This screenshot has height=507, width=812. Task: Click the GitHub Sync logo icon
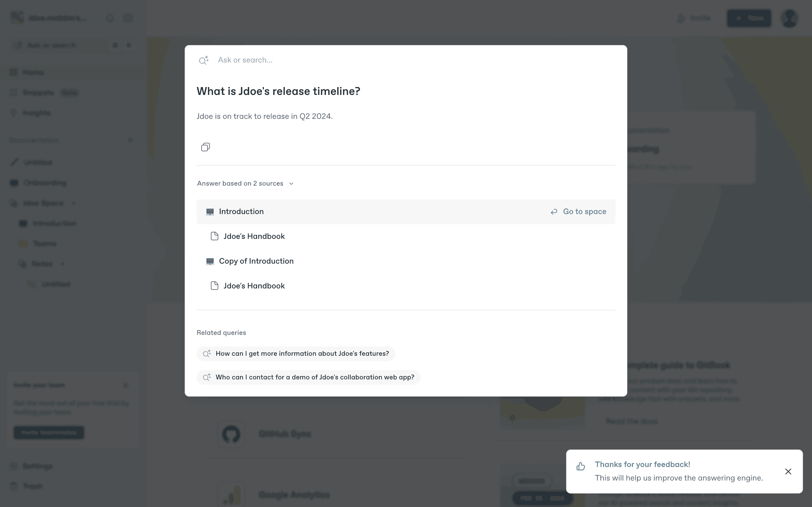pos(231,434)
